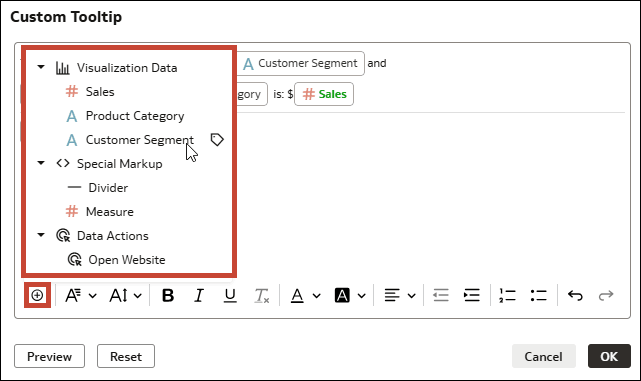The width and height of the screenshot is (641, 381).
Task: Collapse the Visualization Data group
Action: pos(41,67)
